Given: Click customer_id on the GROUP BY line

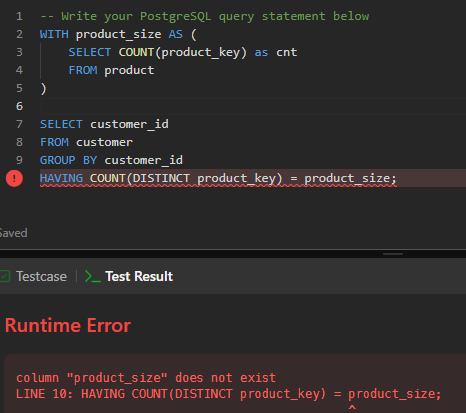Looking at the screenshot, I should pos(144,160).
